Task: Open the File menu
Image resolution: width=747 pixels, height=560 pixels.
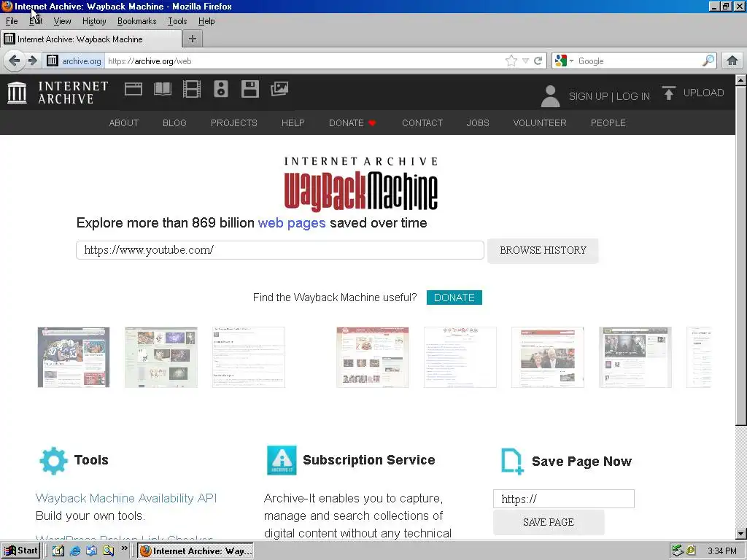Action: [12, 21]
